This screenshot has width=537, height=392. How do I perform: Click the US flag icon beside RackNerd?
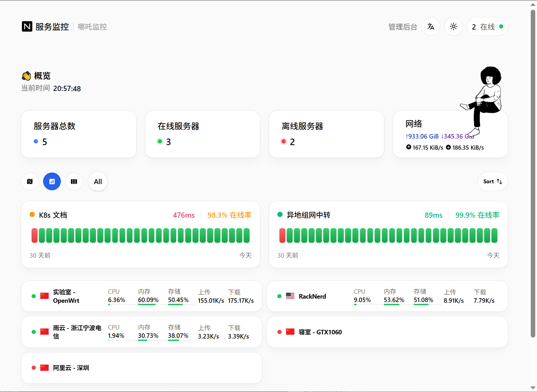click(290, 296)
